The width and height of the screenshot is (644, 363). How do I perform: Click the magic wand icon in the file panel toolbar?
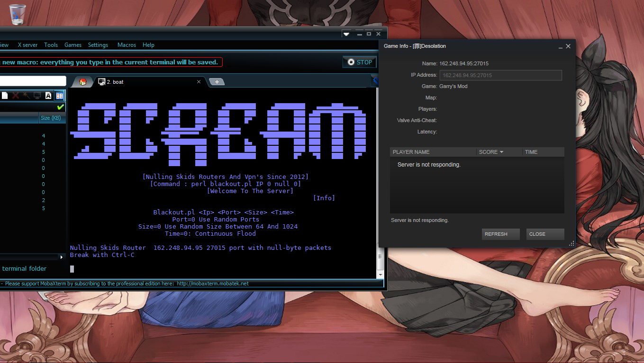(x=27, y=96)
